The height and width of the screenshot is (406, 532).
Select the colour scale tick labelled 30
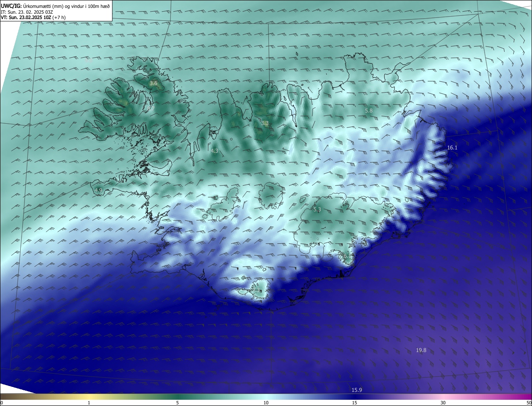pyautogui.click(x=443, y=403)
